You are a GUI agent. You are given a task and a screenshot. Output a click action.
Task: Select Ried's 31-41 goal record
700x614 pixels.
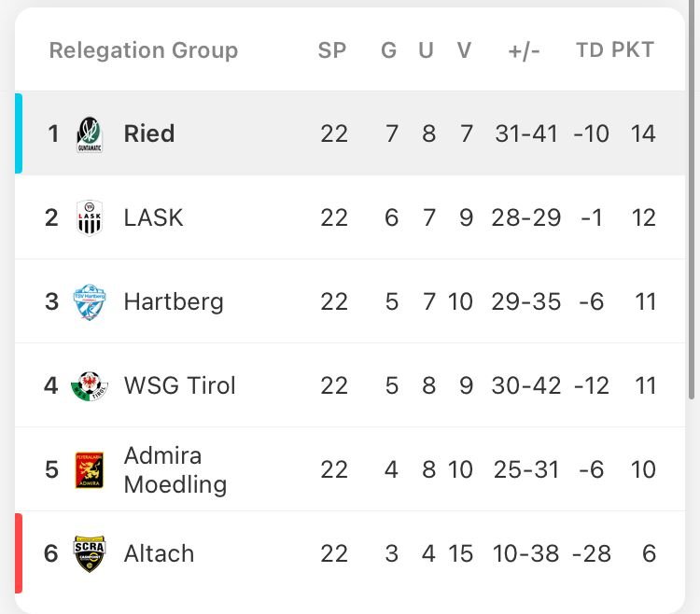[526, 133]
